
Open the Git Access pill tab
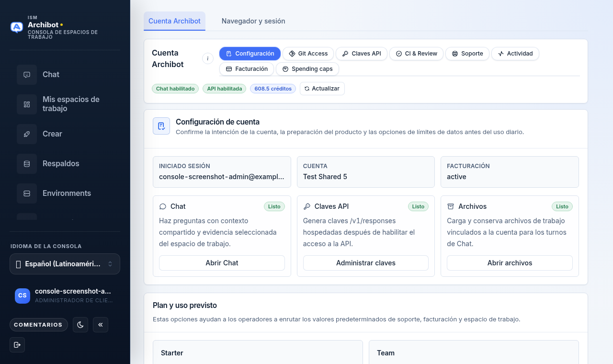click(308, 54)
